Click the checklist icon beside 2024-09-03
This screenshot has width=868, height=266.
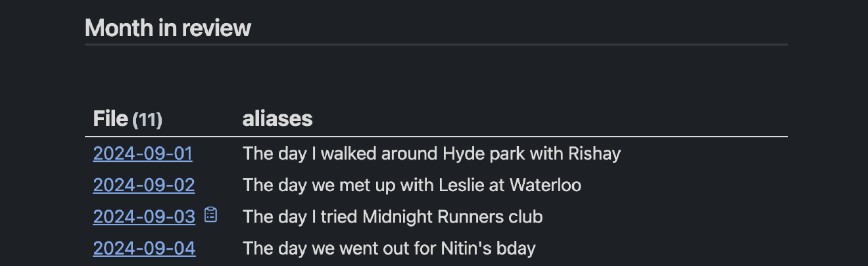(210, 215)
